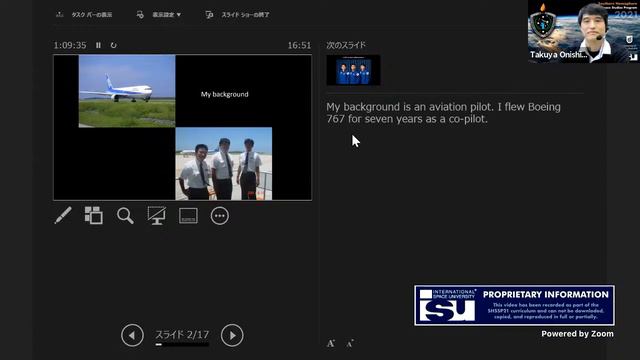Click the next slide thumbnail
640x360 pixels.
353,70
